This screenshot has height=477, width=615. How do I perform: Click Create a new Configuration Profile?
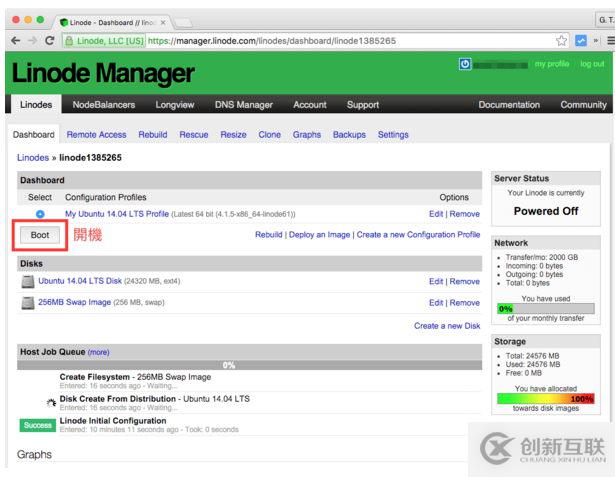click(418, 235)
